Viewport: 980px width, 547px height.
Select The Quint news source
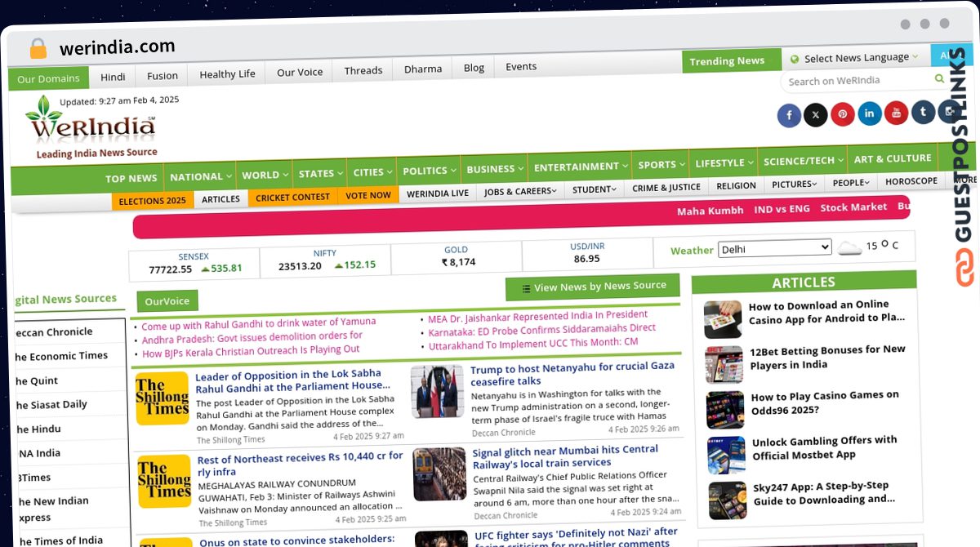click(37, 380)
